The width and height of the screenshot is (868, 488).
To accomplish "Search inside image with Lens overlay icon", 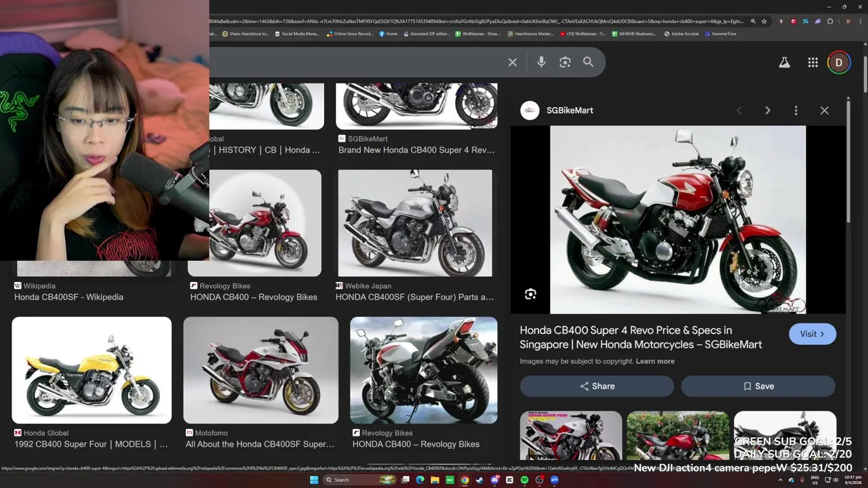I will click(530, 294).
